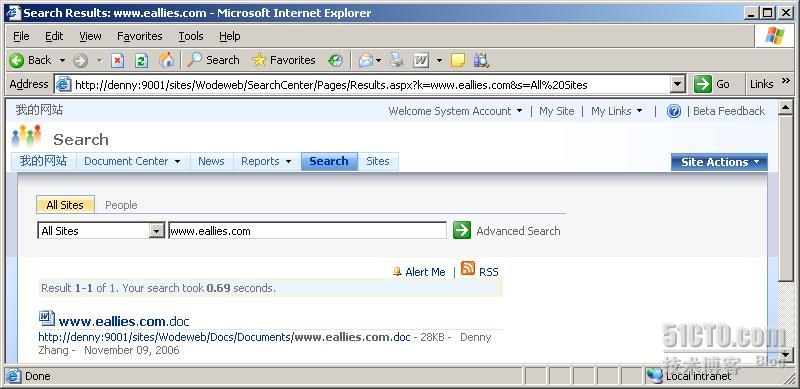Open the Beta Feedback link
This screenshot has width=800, height=389.
(729, 111)
